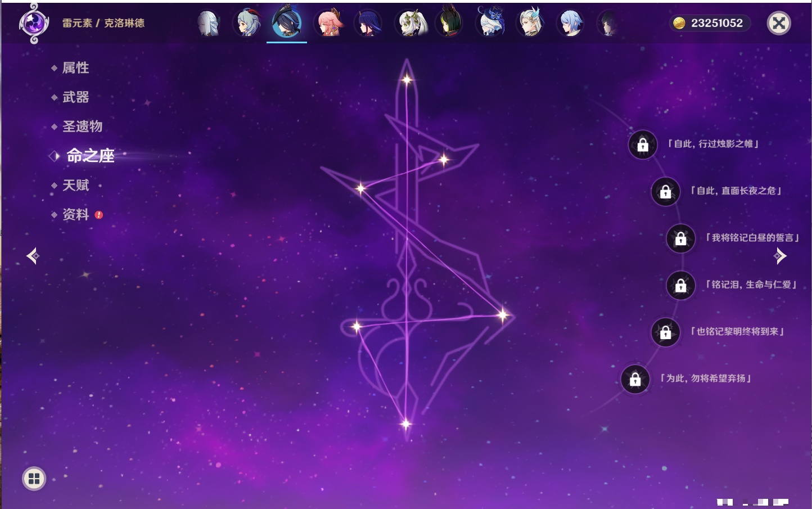Click the constellation name 「自此, 直面长夜之危」
Screen dimensions: 812x509
click(x=736, y=191)
